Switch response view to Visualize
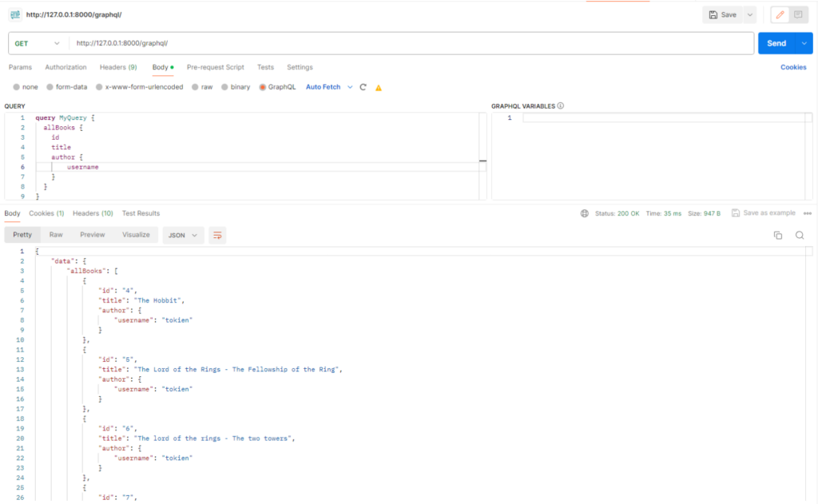818x504 pixels. pos(136,235)
